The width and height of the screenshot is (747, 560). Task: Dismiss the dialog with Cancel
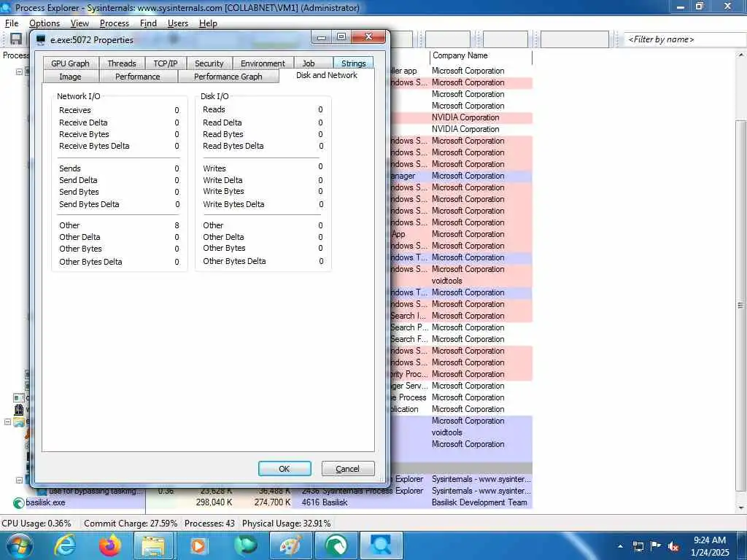pyautogui.click(x=348, y=469)
